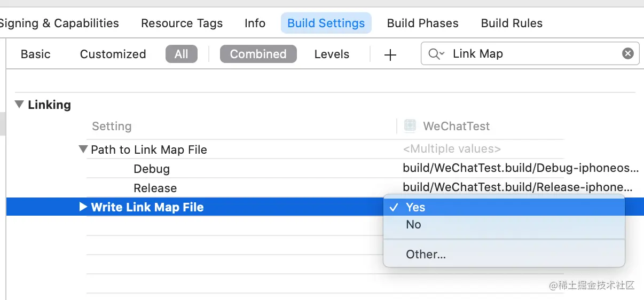The image size is (644, 300).
Task: Click the Debug link map path value
Action: pos(520,169)
